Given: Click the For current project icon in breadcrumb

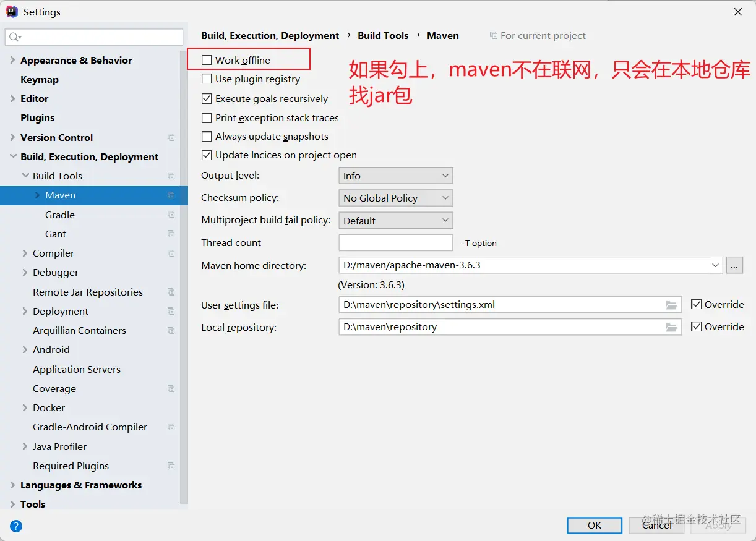Looking at the screenshot, I should 493,36.
